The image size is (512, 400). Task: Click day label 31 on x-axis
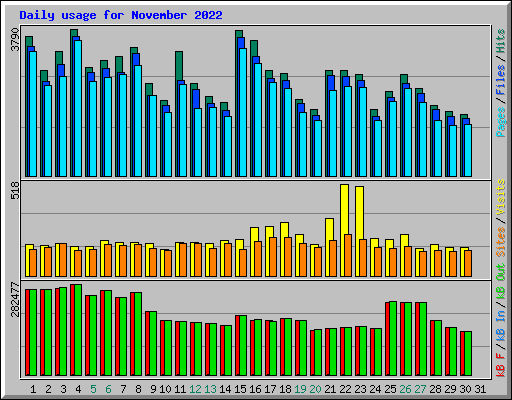tap(480, 389)
